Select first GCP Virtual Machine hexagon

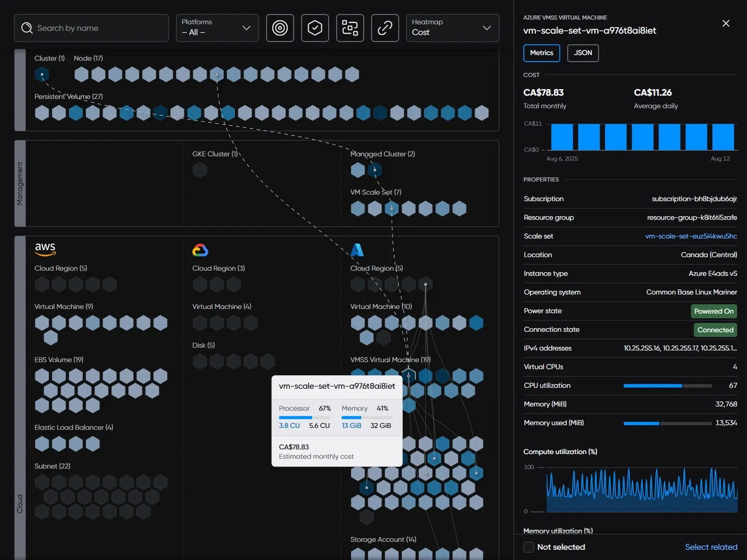pyautogui.click(x=200, y=322)
